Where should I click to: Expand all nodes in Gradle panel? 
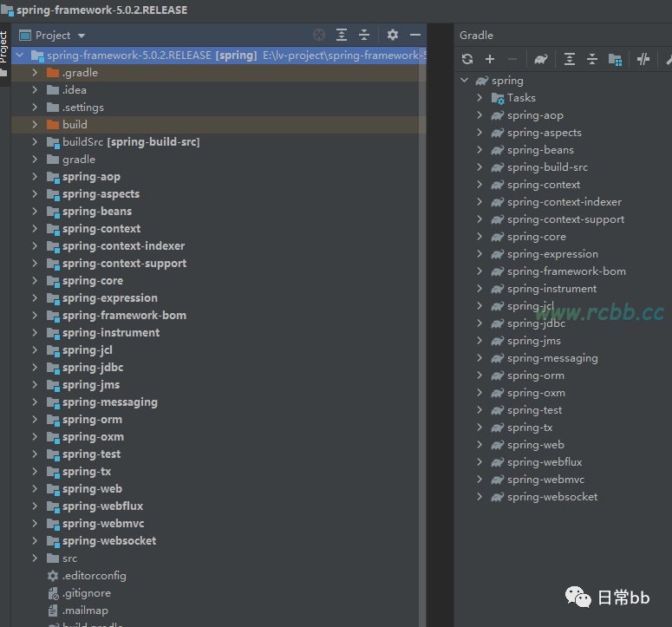pos(570,59)
